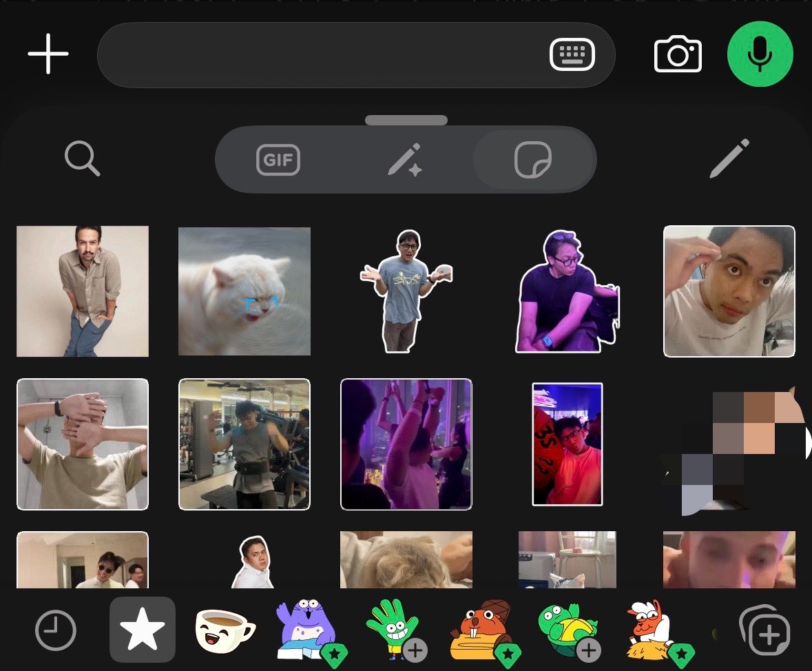Tap the green microphone record button
The width and height of the screenshot is (812, 671).
click(x=760, y=54)
